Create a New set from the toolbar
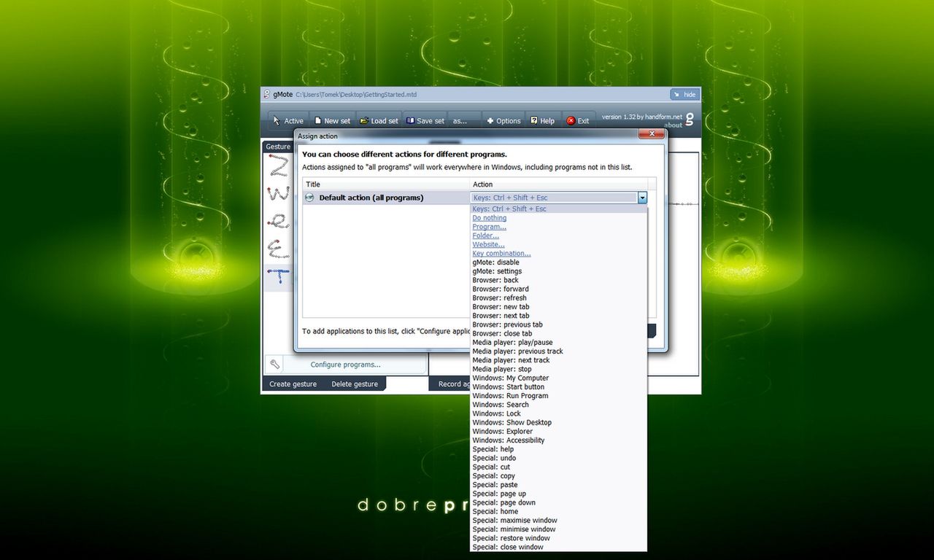This screenshot has height=560, width=934. [x=331, y=121]
